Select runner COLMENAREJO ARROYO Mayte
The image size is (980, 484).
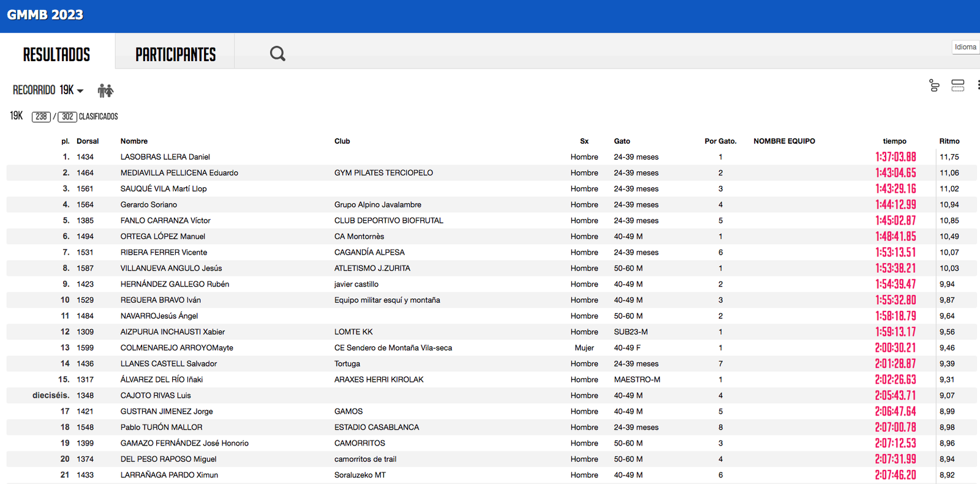pos(176,348)
